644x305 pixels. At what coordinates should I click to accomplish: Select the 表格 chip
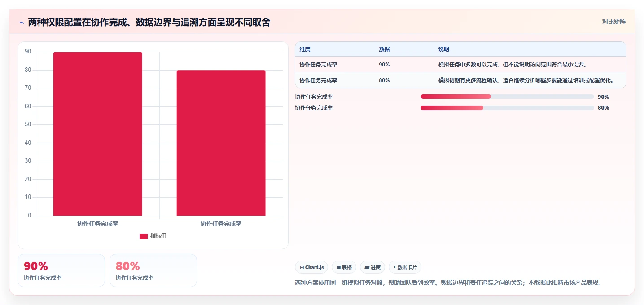point(344,267)
